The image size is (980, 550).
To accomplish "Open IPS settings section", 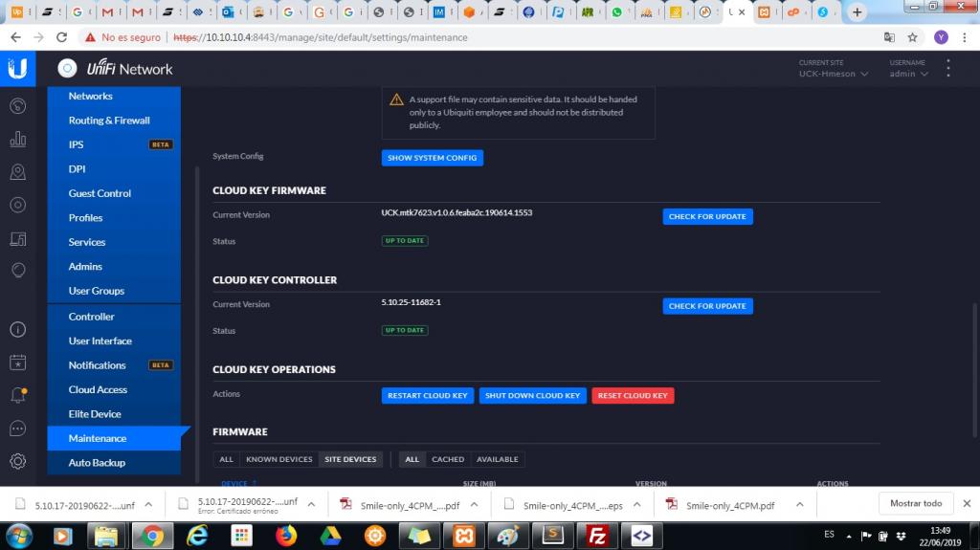I will [114, 144].
